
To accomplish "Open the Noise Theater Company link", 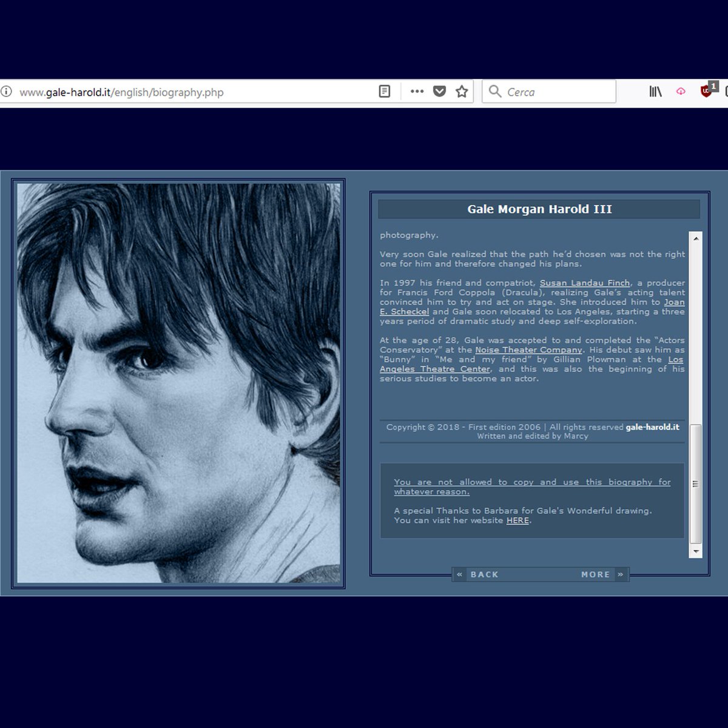I will click(x=528, y=350).
